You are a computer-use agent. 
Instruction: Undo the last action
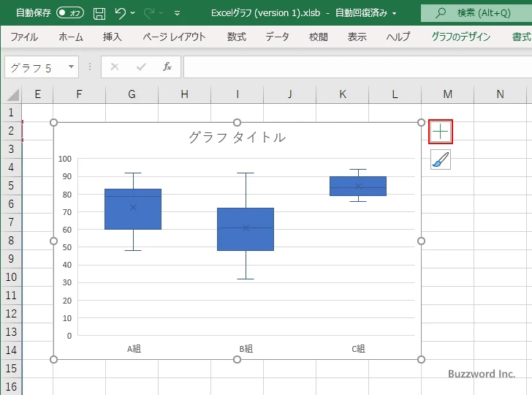(120, 13)
